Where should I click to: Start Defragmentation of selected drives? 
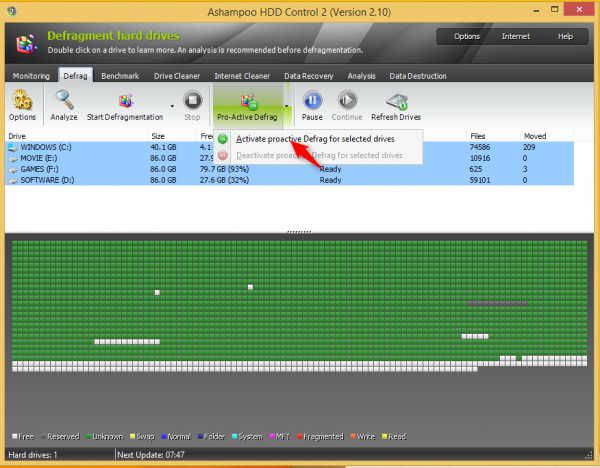pyautogui.click(x=125, y=105)
